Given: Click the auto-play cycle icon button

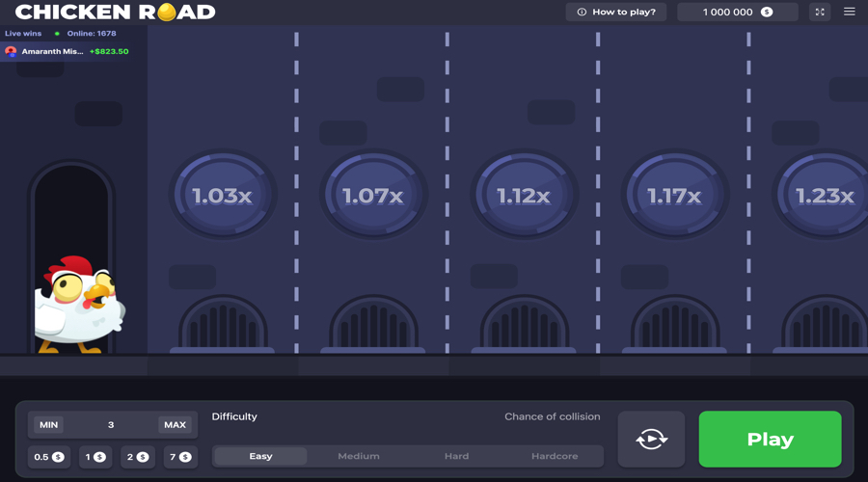Looking at the screenshot, I should point(651,439).
